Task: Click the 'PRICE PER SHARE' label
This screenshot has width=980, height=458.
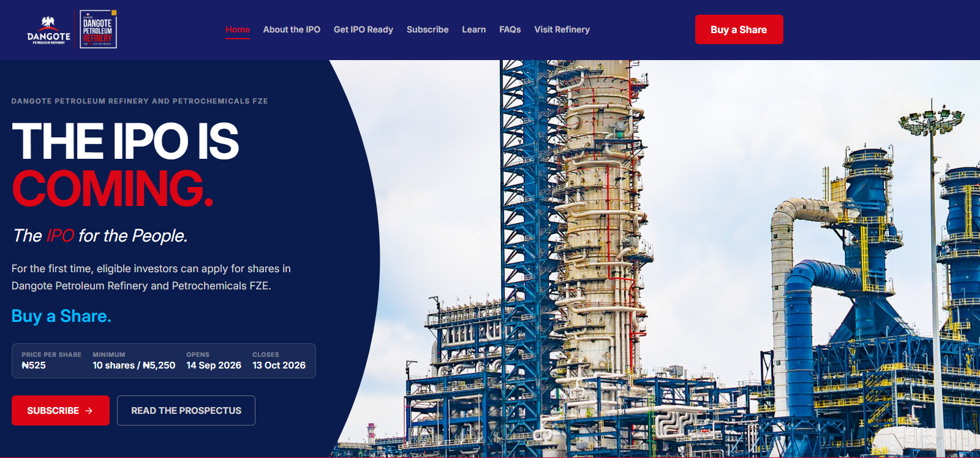Action: point(51,354)
